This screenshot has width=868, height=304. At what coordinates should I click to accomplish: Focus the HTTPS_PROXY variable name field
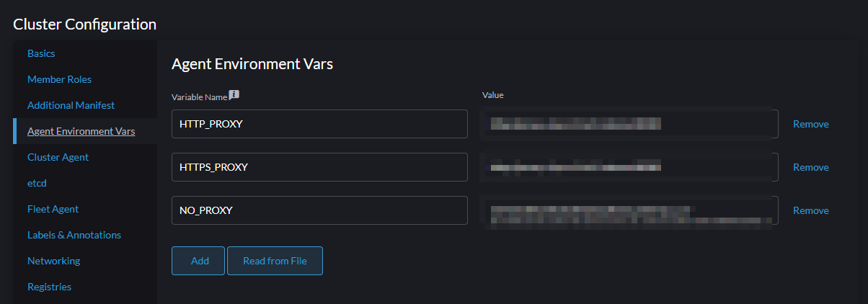click(319, 167)
